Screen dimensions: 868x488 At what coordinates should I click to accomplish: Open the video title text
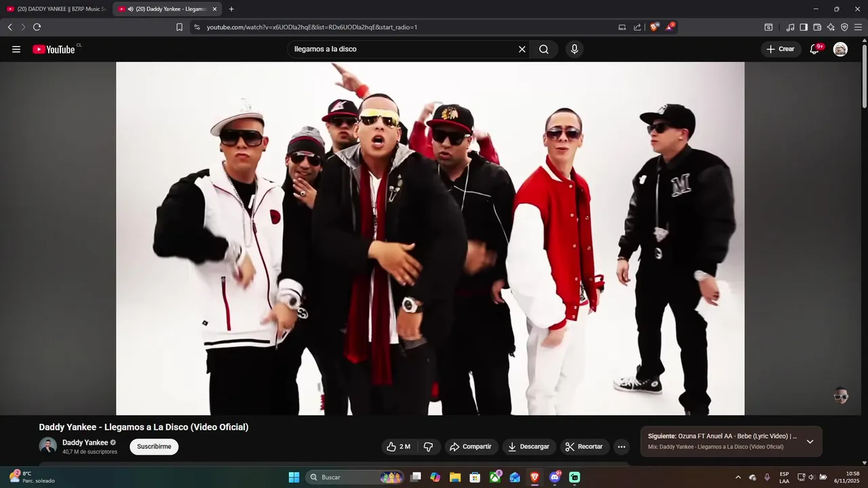pyautogui.click(x=144, y=427)
